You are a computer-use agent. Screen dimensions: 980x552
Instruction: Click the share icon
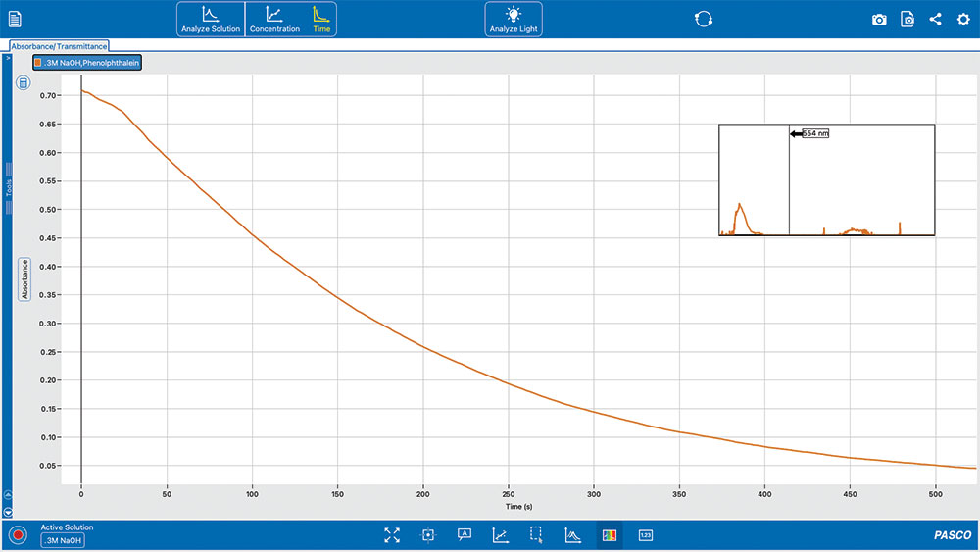(x=935, y=20)
